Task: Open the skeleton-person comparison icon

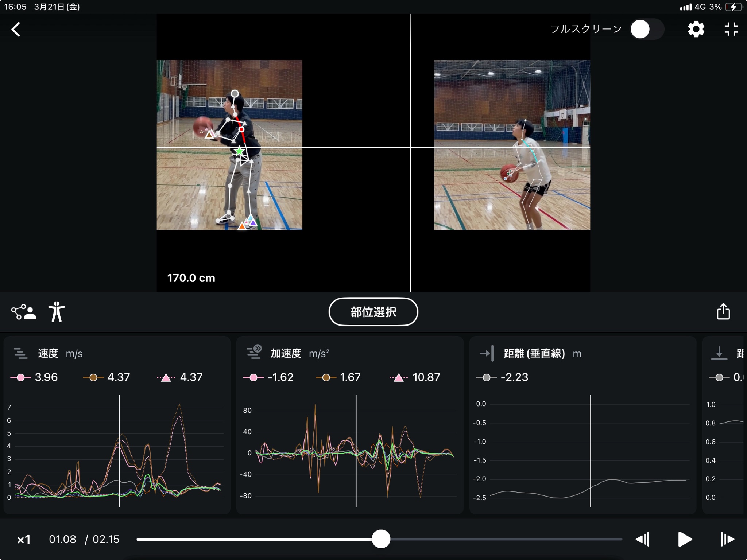Action: (23, 312)
